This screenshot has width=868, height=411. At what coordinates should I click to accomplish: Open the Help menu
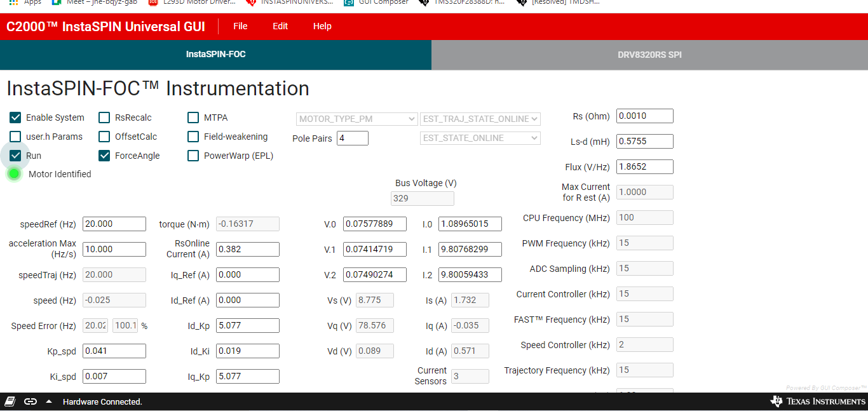322,26
